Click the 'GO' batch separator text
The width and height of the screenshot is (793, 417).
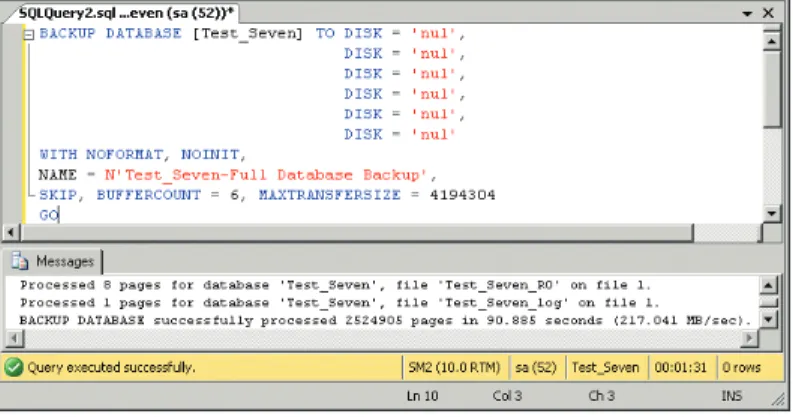(49, 215)
